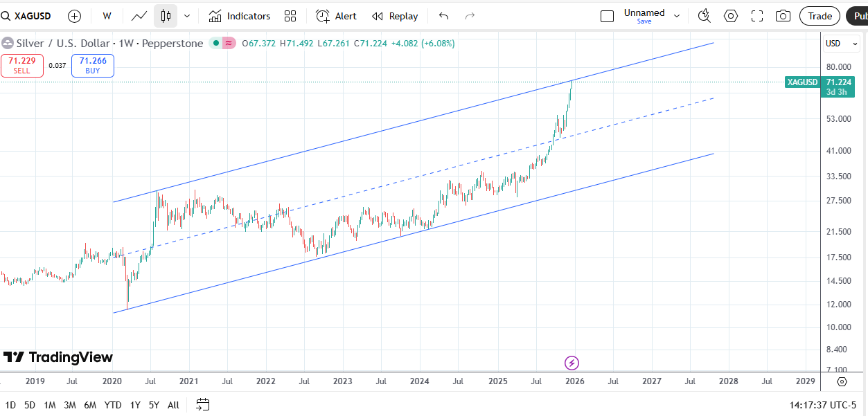Click the SELL 71.229 button
The height and width of the screenshot is (416, 868).
[x=21, y=66]
